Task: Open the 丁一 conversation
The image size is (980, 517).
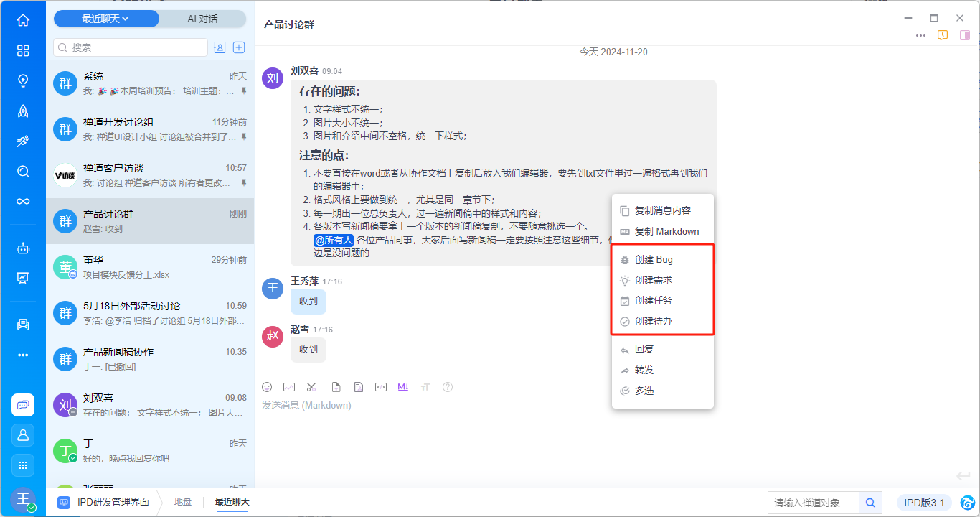Action: tap(150, 451)
